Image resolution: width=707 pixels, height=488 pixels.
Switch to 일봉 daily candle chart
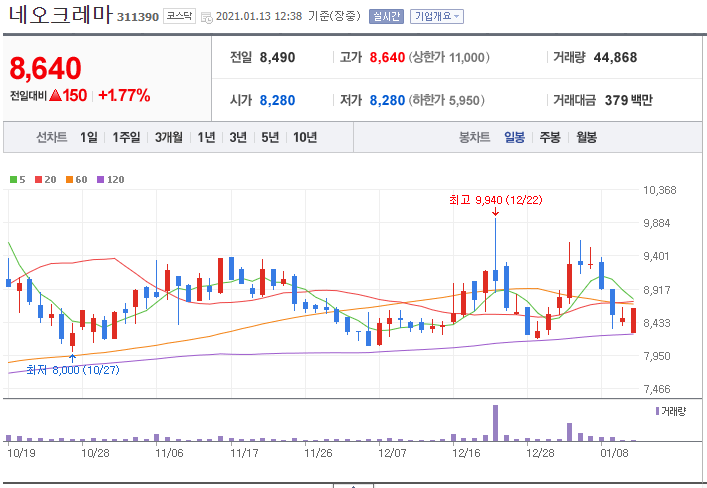[x=514, y=137]
